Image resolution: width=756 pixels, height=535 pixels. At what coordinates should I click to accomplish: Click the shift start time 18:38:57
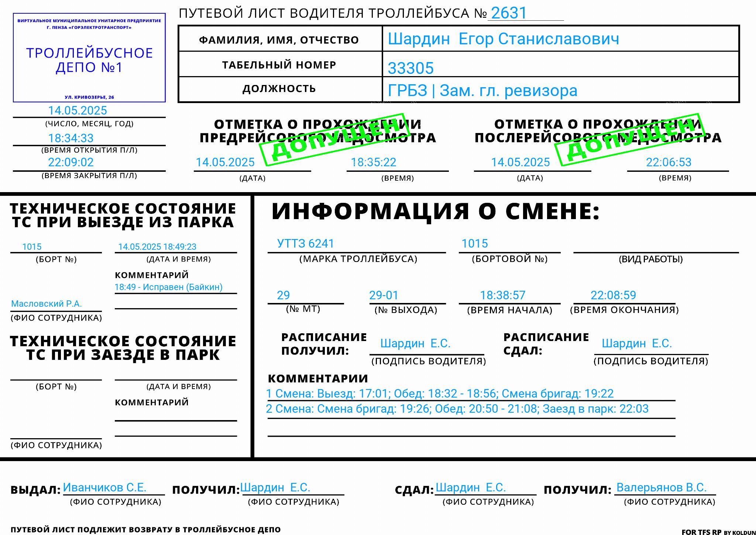coord(503,295)
